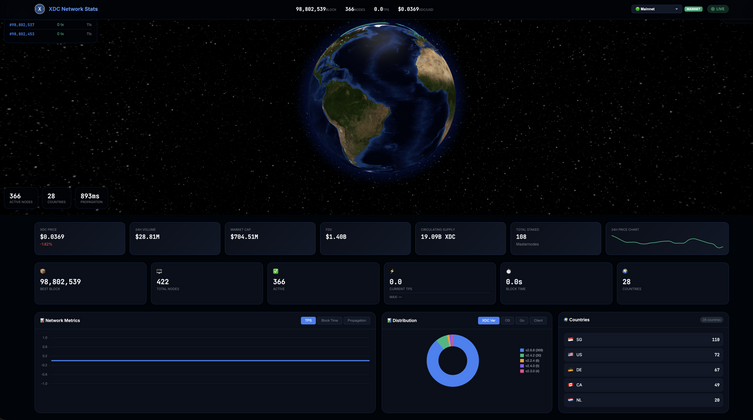Click the 0.0s block time value

514,282
